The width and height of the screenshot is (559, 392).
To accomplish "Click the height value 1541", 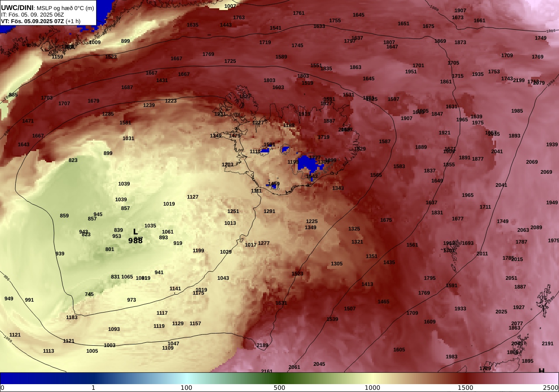I will tap(276, 28).
